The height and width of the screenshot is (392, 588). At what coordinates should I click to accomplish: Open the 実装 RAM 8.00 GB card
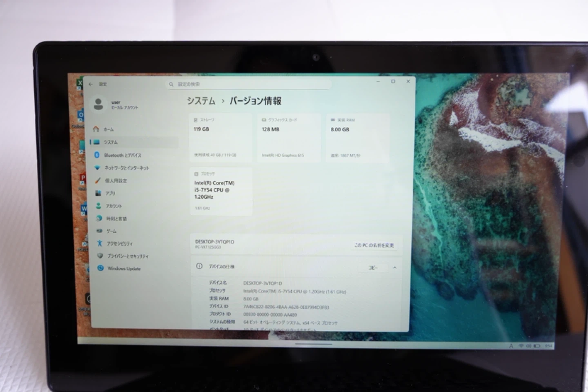click(358, 138)
